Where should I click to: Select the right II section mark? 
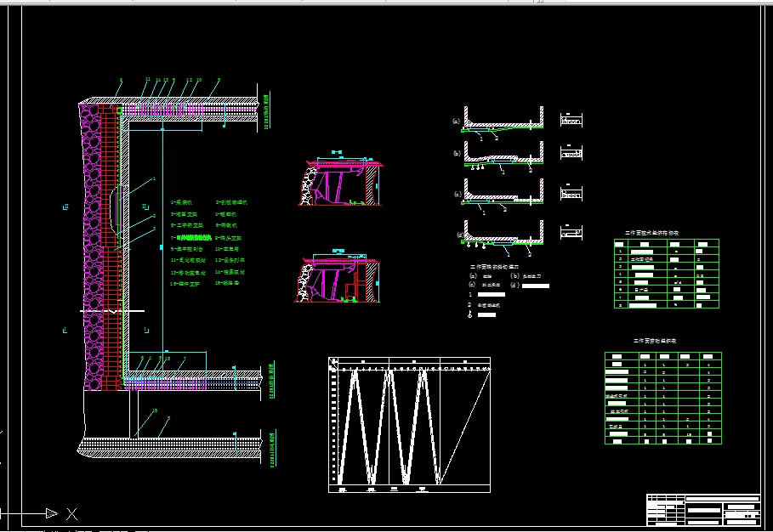[x=145, y=207]
